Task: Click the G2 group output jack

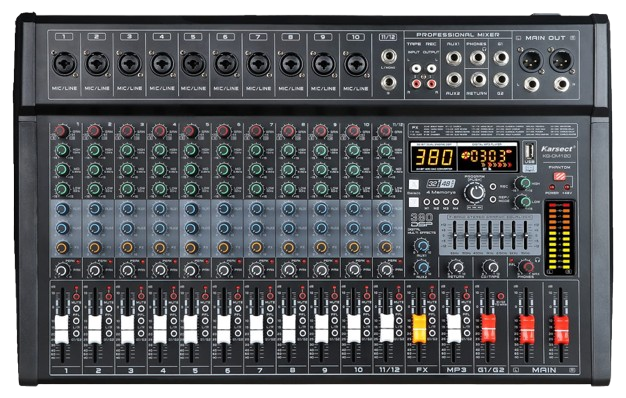Action: point(501,80)
